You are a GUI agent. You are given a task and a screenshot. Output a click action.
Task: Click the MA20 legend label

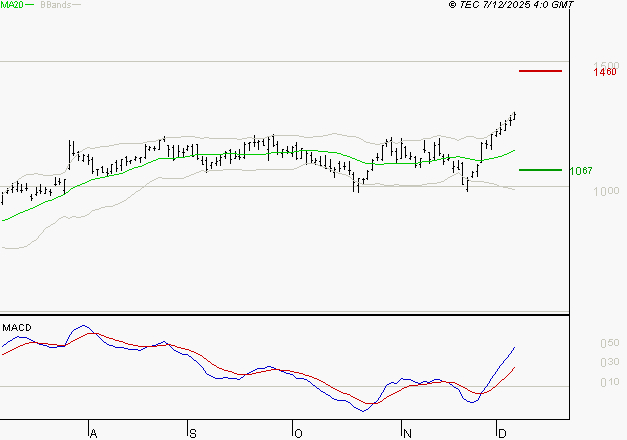12,5
